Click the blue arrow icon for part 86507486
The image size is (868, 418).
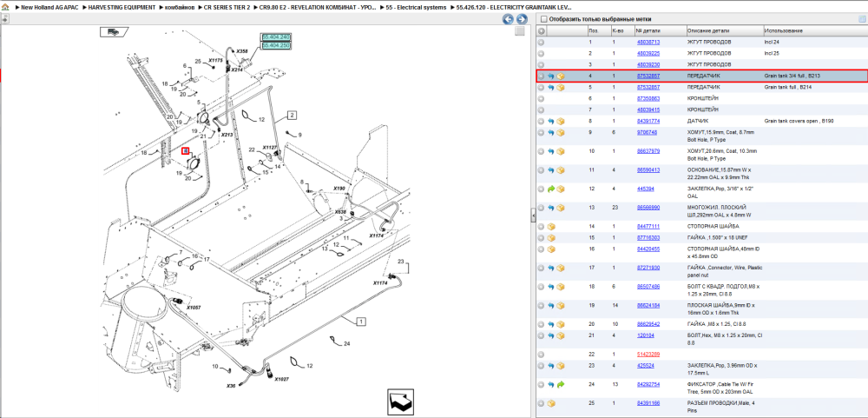pos(551,287)
